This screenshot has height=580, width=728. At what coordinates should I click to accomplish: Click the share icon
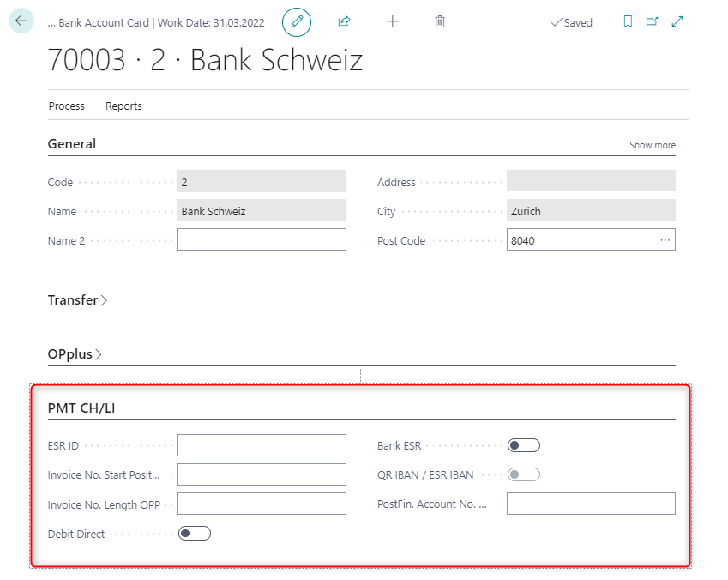(x=345, y=21)
